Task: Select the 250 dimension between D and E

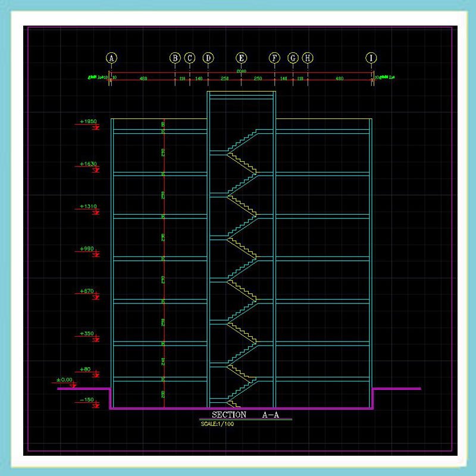Action: click(x=225, y=79)
